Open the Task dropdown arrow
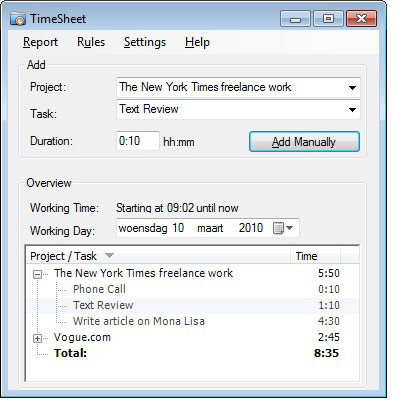The height and width of the screenshot is (405, 393). [x=352, y=109]
